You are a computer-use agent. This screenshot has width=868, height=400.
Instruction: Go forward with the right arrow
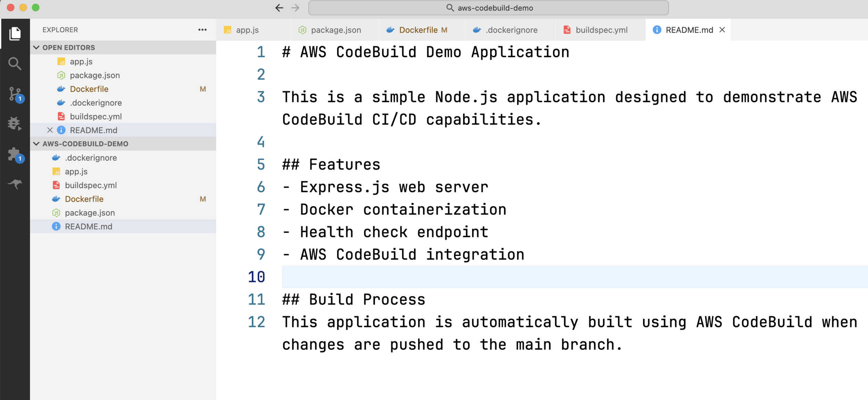295,8
